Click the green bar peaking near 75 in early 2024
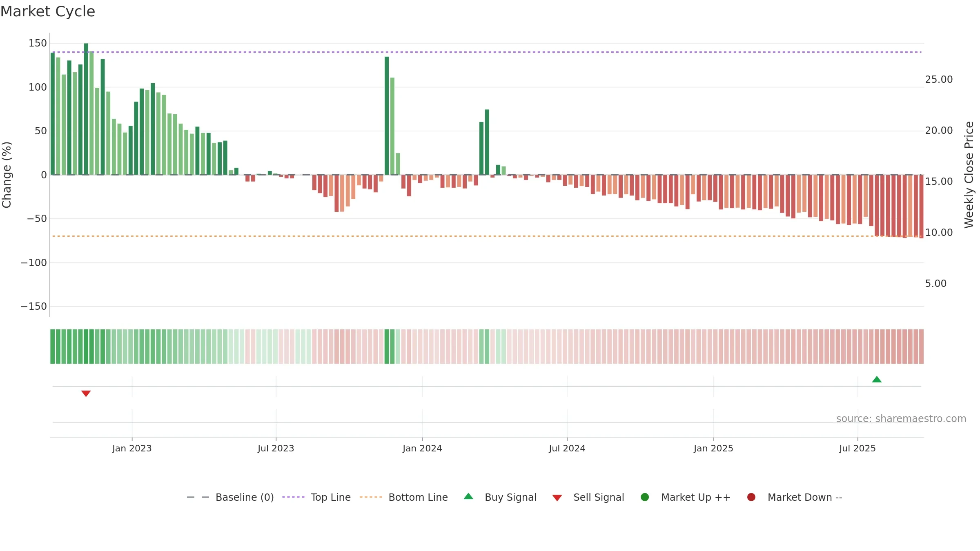The height and width of the screenshot is (551, 980). pyautogui.click(x=487, y=142)
